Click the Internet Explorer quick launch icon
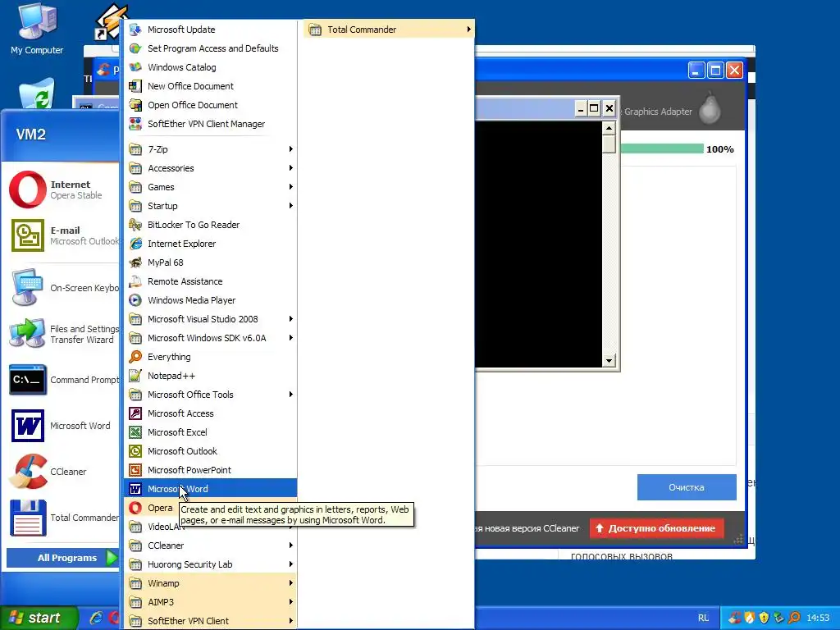 pos(97,618)
